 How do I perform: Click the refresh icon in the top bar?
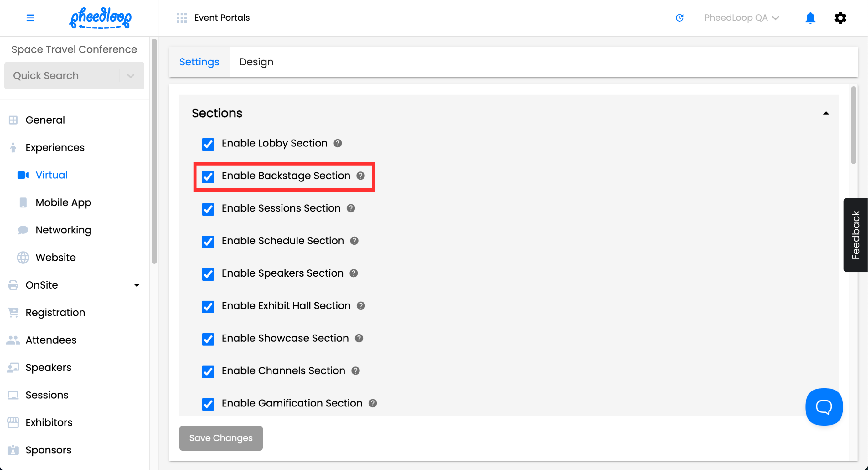click(x=679, y=18)
